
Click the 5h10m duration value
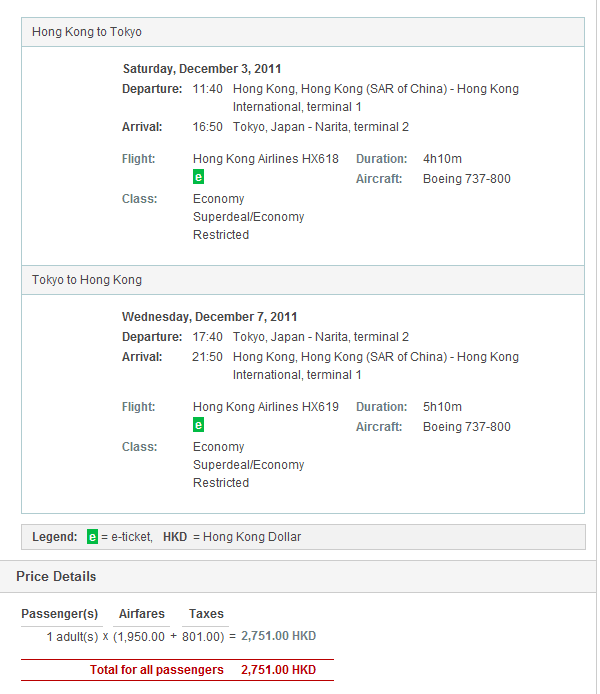click(x=442, y=407)
